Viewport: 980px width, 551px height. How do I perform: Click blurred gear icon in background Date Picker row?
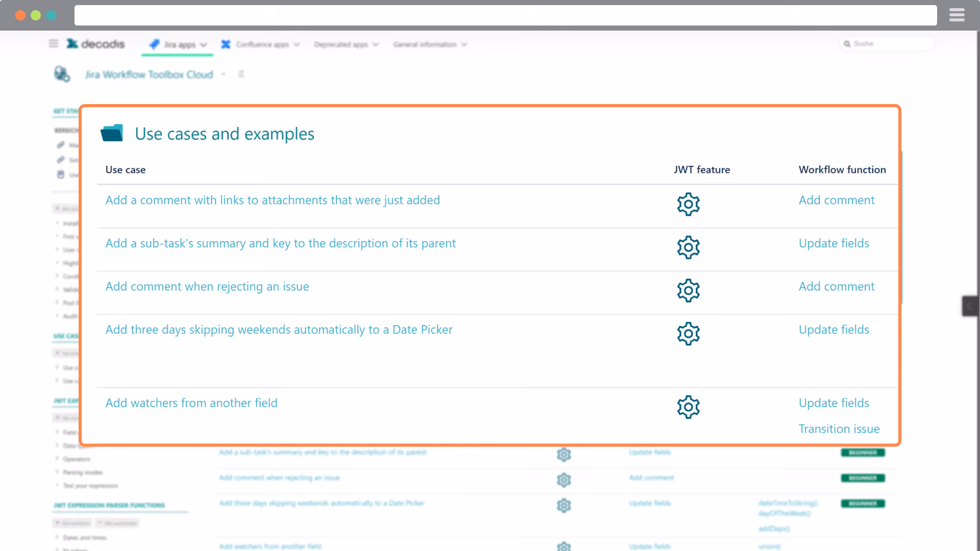tap(563, 505)
